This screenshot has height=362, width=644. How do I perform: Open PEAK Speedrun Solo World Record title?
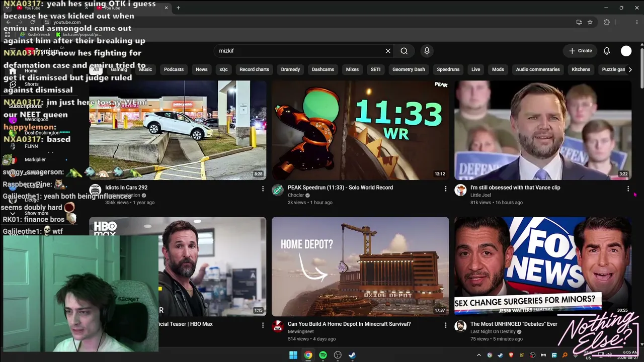pos(340,188)
